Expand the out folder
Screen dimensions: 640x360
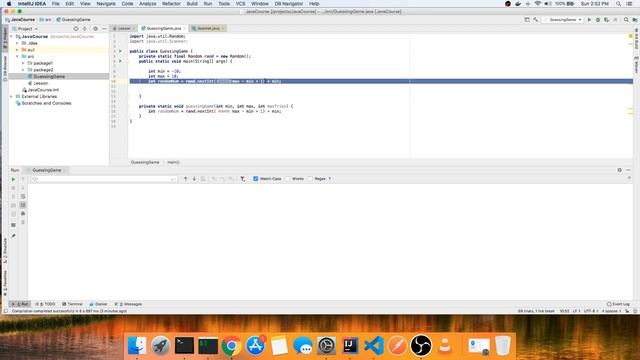18,50
